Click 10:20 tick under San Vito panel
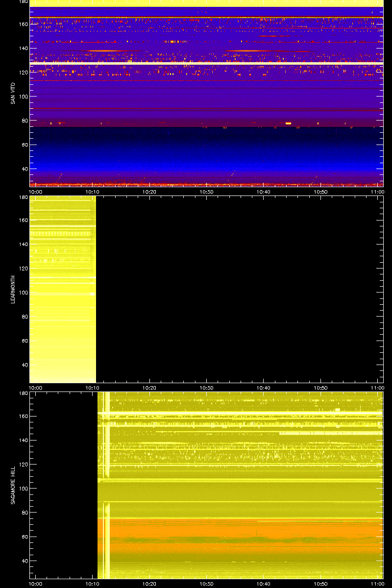Image resolution: width=392 pixels, height=588 pixels. point(149,192)
